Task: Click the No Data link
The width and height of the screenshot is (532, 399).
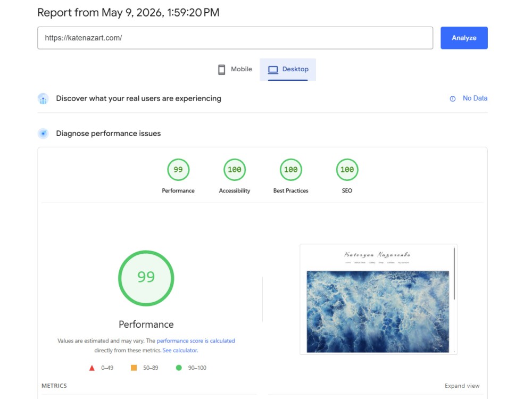Action: click(x=475, y=98)
